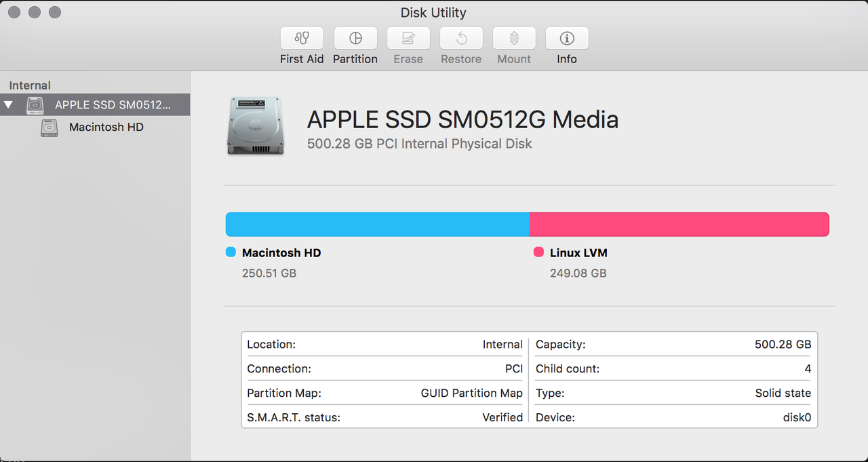The image size is (868, 462).
Task: Click the Capacity: label in info table
Action: click(561, 345)
